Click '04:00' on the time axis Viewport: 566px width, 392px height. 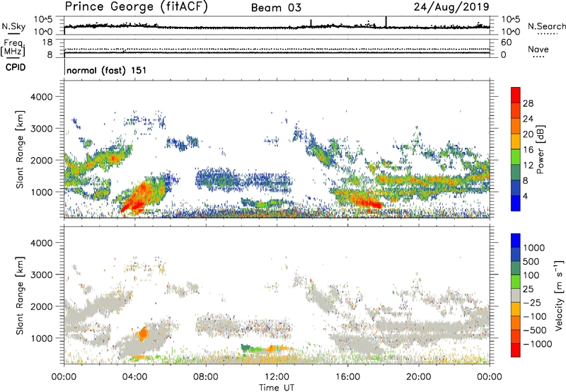[x=135, y=377]
